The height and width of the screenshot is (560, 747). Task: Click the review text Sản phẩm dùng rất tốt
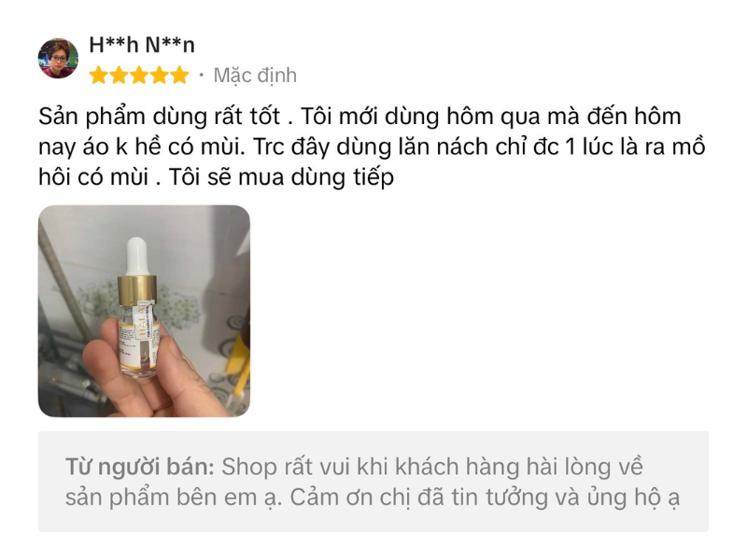(x=159, y=118)
